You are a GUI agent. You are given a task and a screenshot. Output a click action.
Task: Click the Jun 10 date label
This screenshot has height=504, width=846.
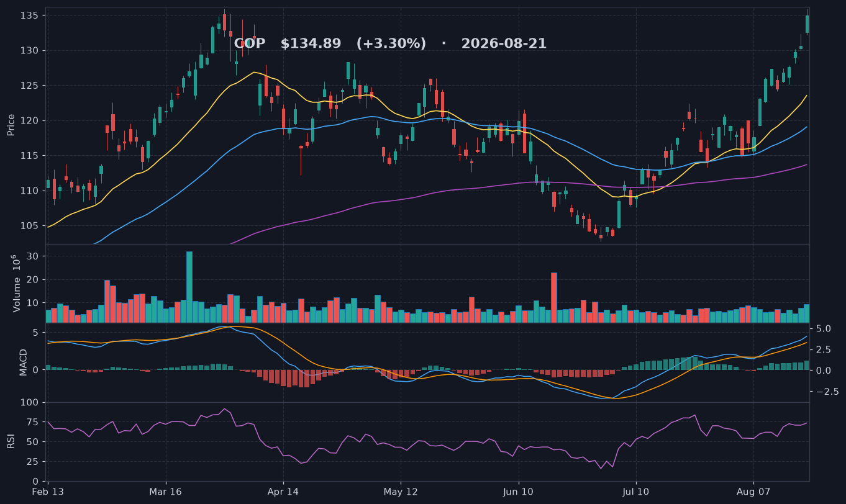518,492
